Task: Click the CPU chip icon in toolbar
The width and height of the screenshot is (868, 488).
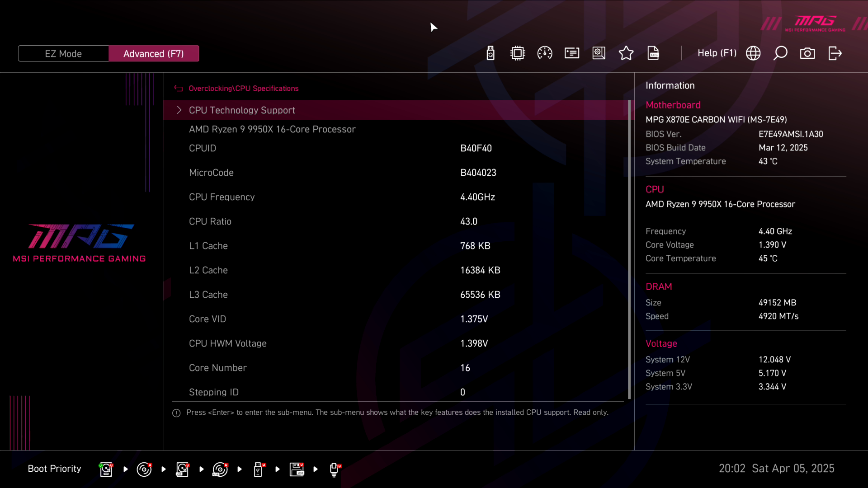Action: (518, 53)
